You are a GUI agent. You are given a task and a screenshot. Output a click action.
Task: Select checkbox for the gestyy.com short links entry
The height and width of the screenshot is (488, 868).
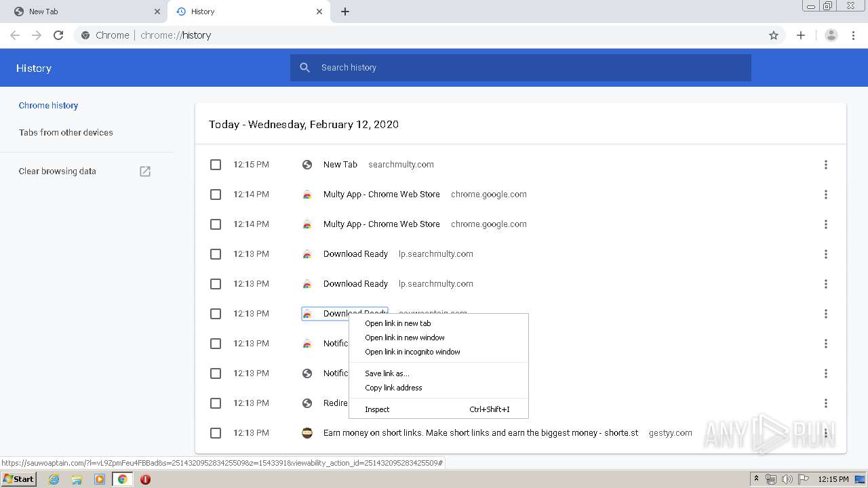(216, 433)
